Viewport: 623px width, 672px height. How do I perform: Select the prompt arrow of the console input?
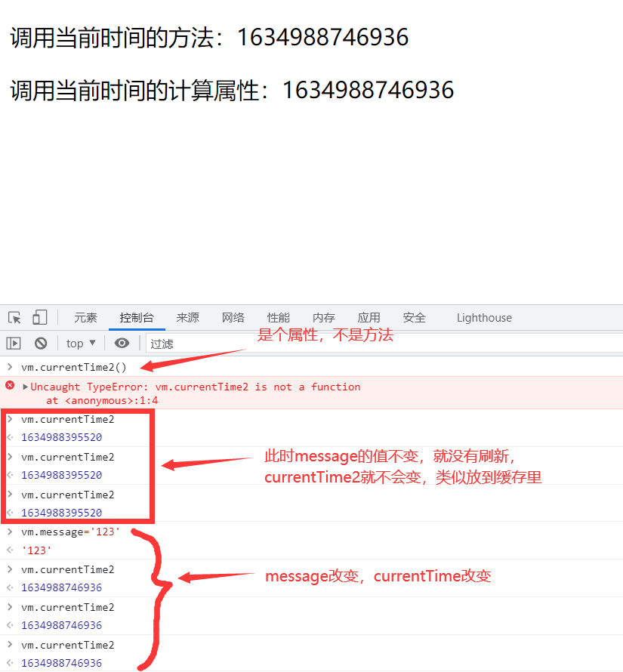(11, 367)
